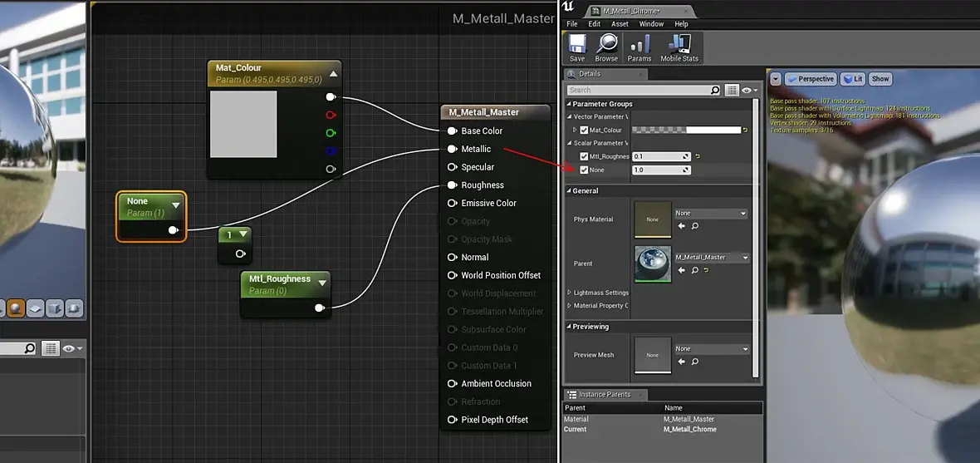
Task: Select the sphere preview shape icon
Action: pyautogui.click(x=16, y=308)
